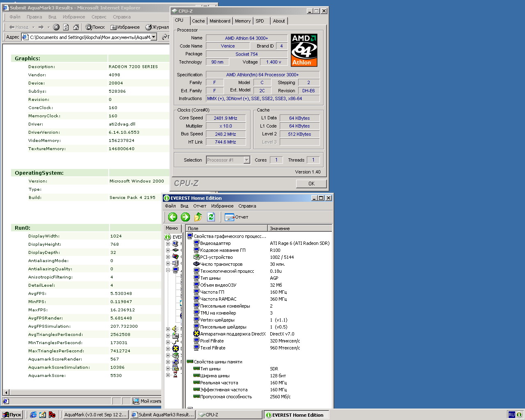
Task: Click the Home icon in Internet Explorer toolbar
Action: point(76,27)
